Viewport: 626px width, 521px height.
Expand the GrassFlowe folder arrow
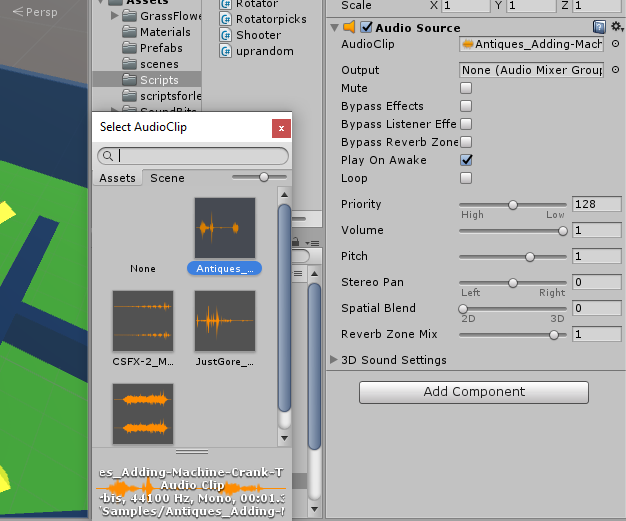pyautogui.click(x=115, y=16)
